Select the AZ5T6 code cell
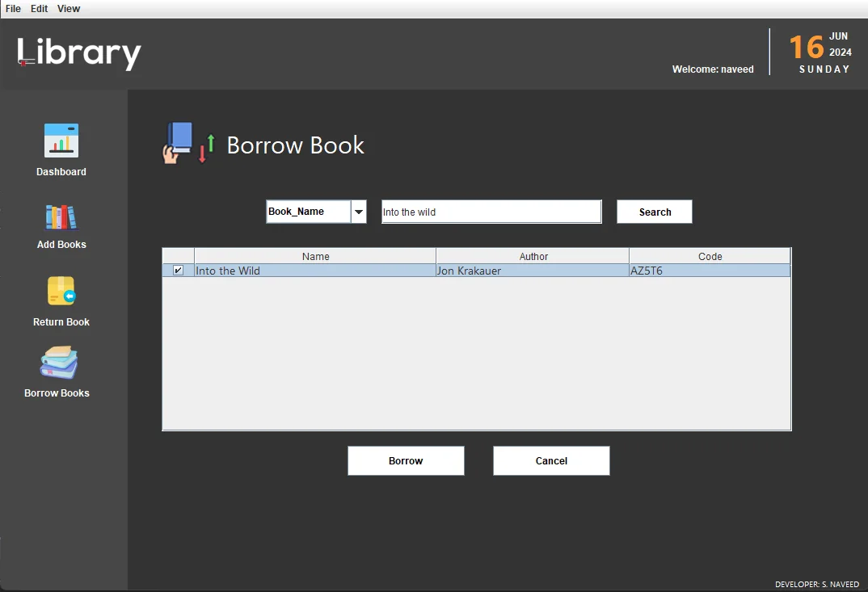868x592 pixels. click(x=710, y=271)
